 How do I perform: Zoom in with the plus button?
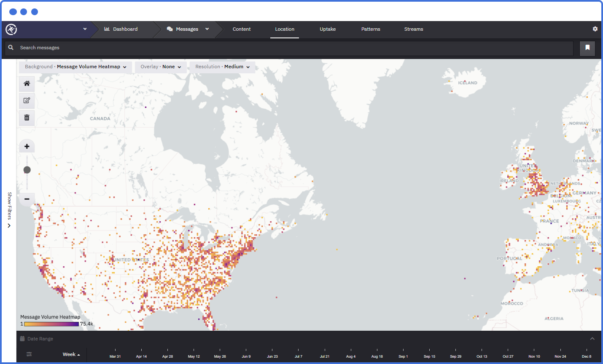coord(27,146)
